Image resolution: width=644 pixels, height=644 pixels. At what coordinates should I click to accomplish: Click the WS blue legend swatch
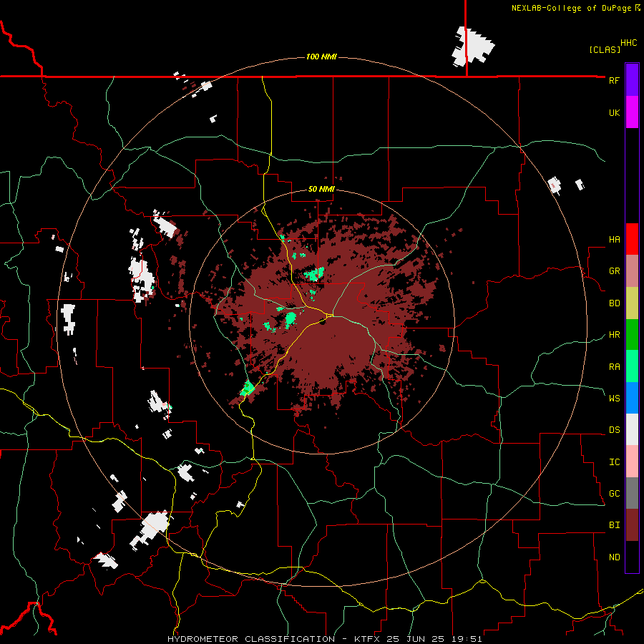[632, 398]
